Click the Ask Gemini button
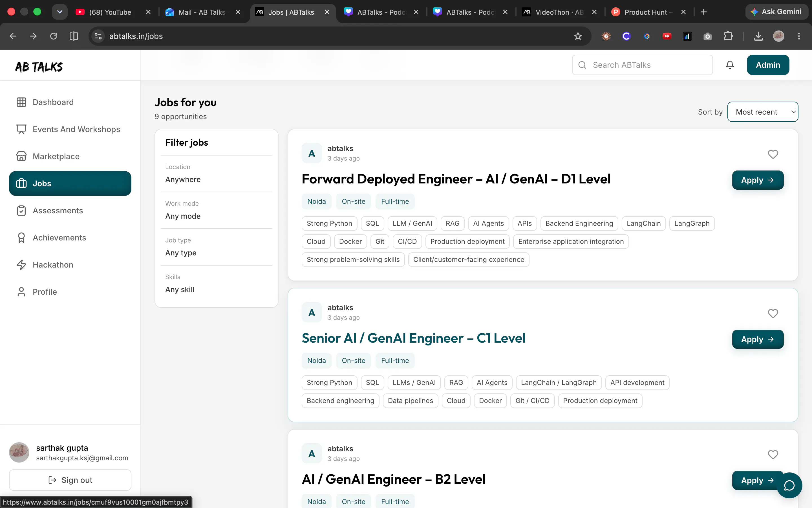Image resolution: width=812 pixels, height=508 pixels. [x=776, y=12]
